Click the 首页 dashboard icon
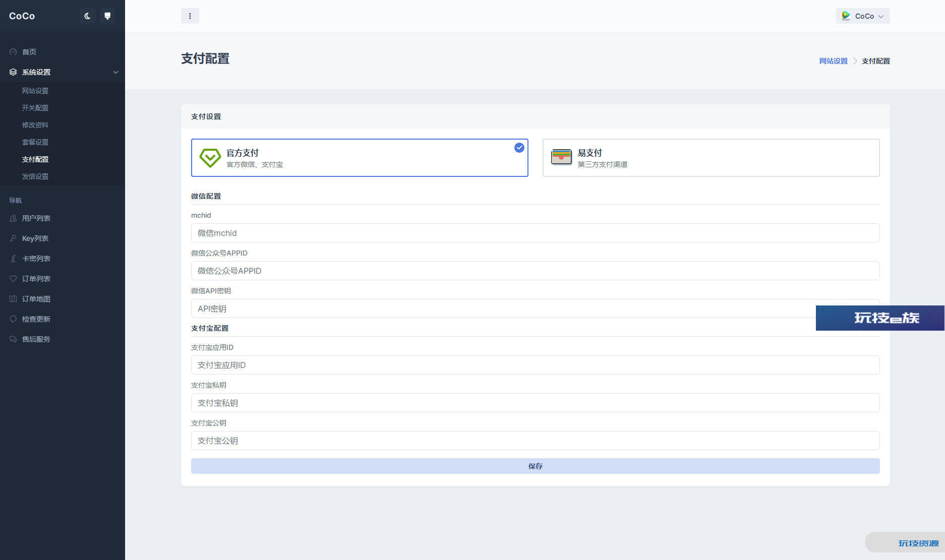 pos(13,52)
